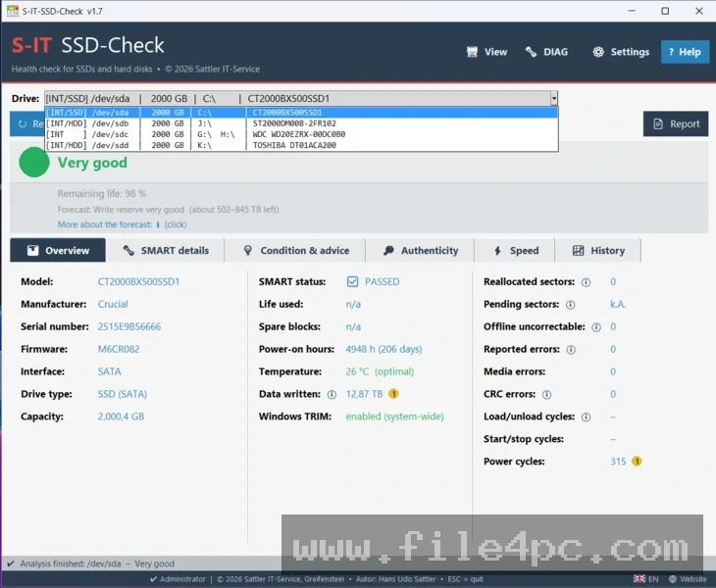Viewport: 716px width, 588px height.
Task: Click info icon next to Reallocated sectors
Action: point(586,282)
